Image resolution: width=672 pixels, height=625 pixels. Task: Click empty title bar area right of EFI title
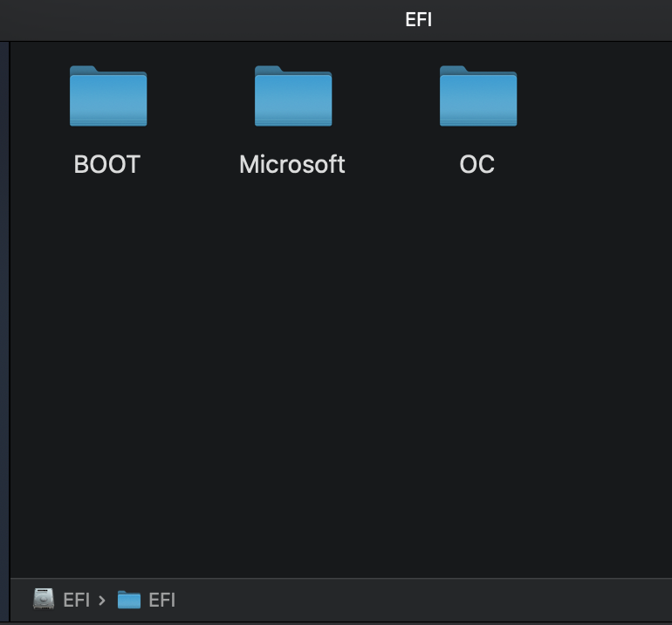coord(567,20)
